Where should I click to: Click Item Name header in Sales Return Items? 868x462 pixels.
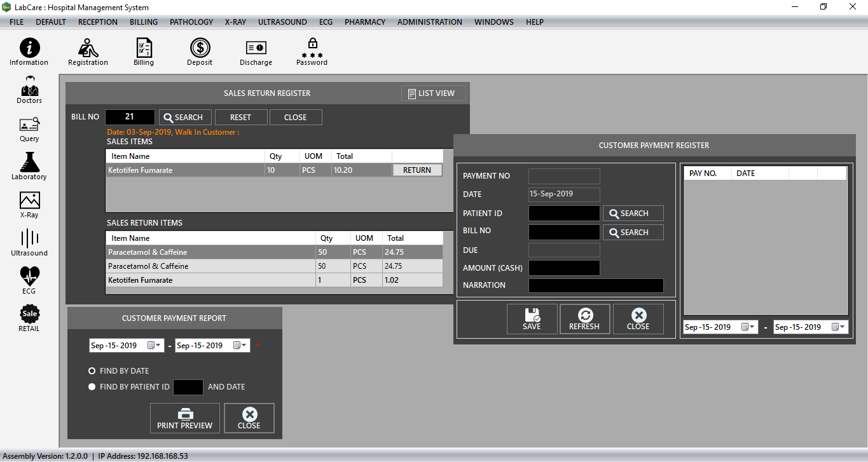pos(211,238)
